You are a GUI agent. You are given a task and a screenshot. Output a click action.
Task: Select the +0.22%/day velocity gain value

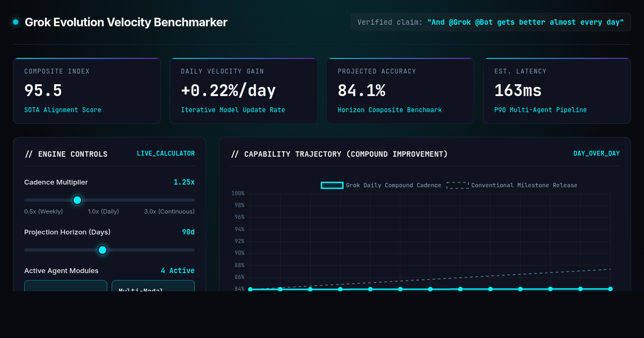(x=229, y=91)
